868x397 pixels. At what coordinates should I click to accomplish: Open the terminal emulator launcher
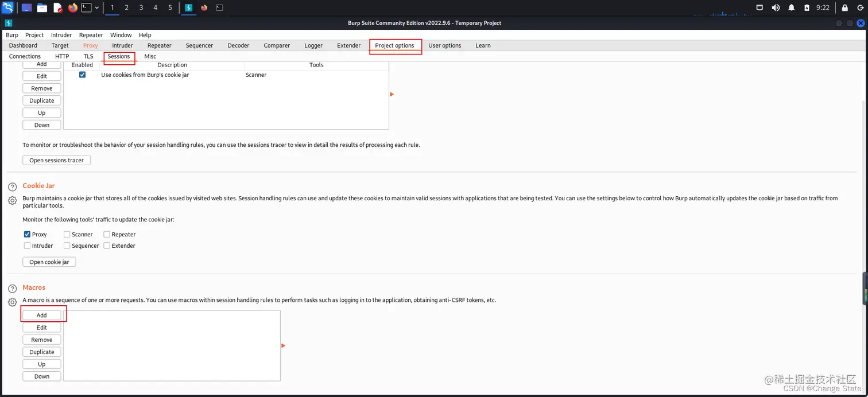point(86,7)
